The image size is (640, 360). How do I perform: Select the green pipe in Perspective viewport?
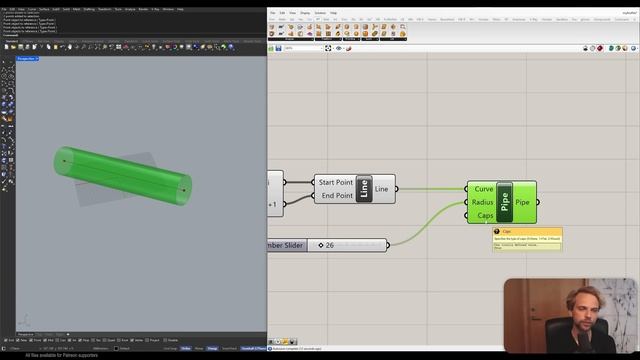pos(122,176)
